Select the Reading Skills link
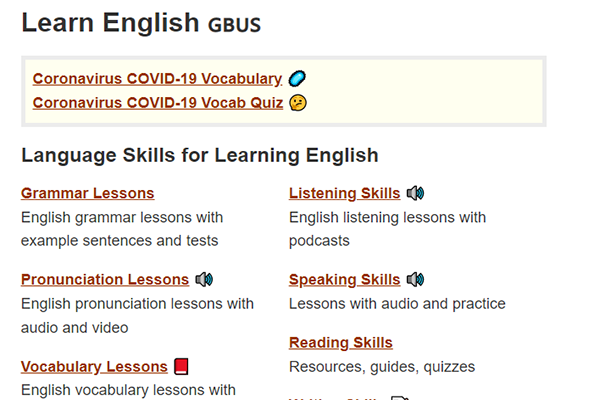 pyautogui.click(x=340, y=343)
